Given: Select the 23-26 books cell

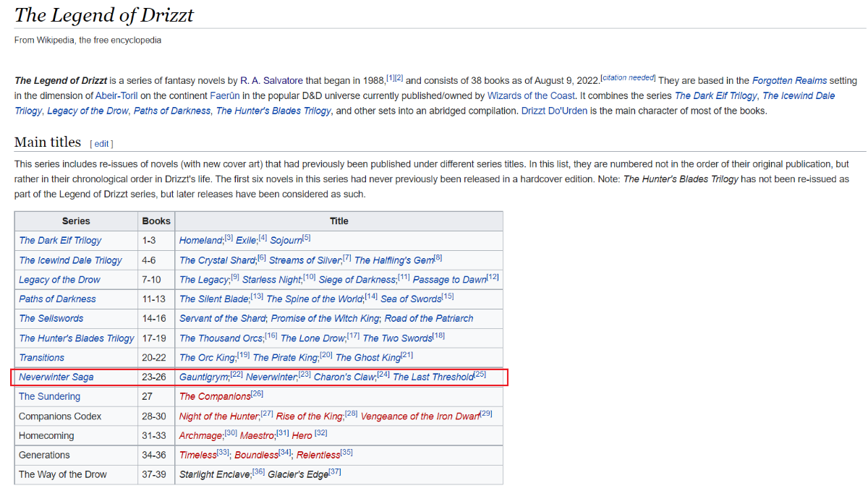Looking at the screenshot, I should point(156,377).
